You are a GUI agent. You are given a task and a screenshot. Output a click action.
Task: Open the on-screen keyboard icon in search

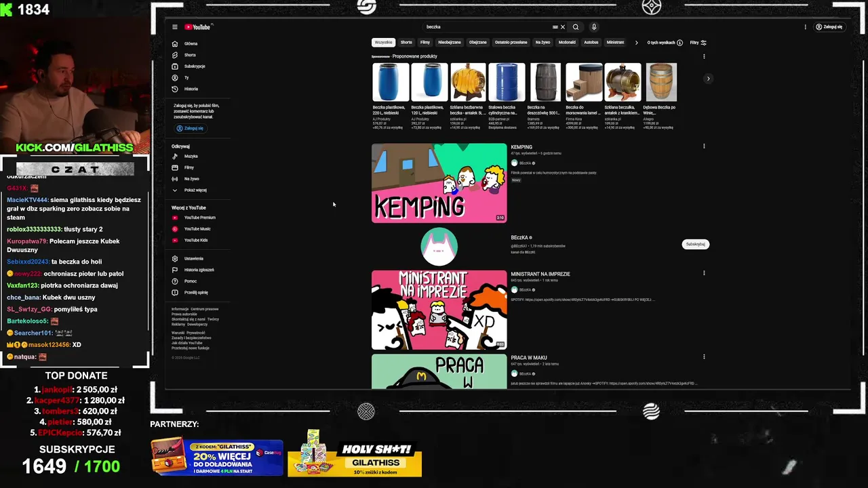click(555, 27)
